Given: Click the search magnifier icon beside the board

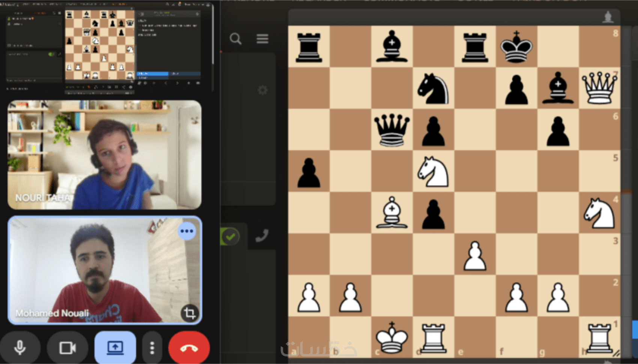Looking at the screenshot, I should click(236, 39).
